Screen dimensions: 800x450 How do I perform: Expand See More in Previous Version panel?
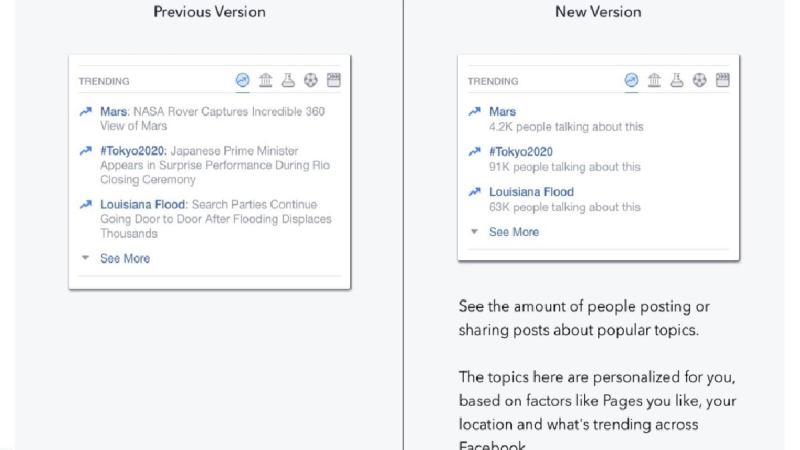[124, 259]
